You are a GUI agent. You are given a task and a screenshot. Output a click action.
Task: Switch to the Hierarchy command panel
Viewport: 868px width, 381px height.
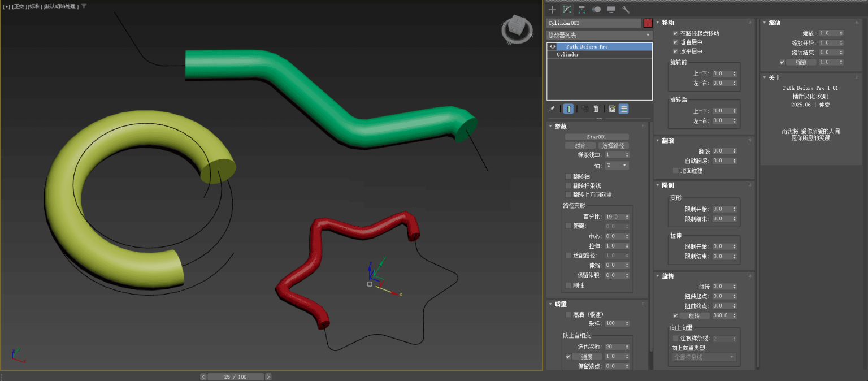[581, 10]
